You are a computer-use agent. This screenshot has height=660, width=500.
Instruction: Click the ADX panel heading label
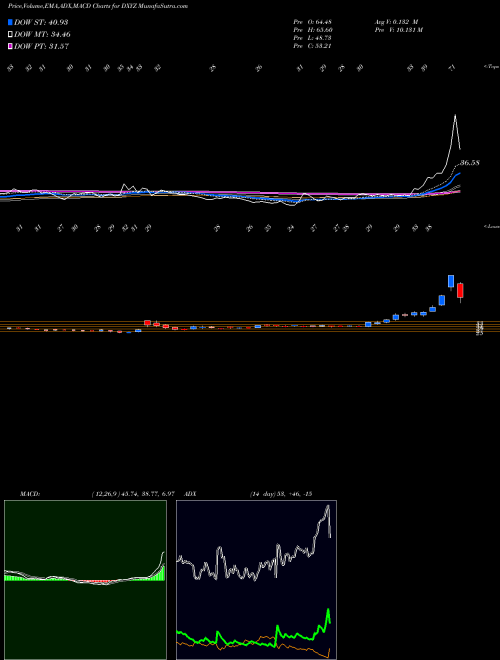(191, 494)
